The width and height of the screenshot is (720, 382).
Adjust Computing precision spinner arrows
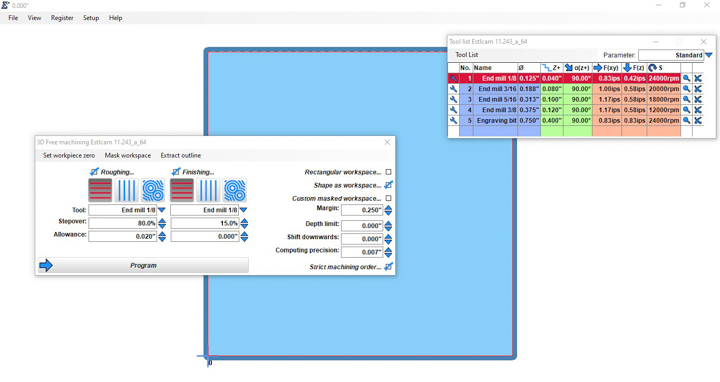(388, 252)
